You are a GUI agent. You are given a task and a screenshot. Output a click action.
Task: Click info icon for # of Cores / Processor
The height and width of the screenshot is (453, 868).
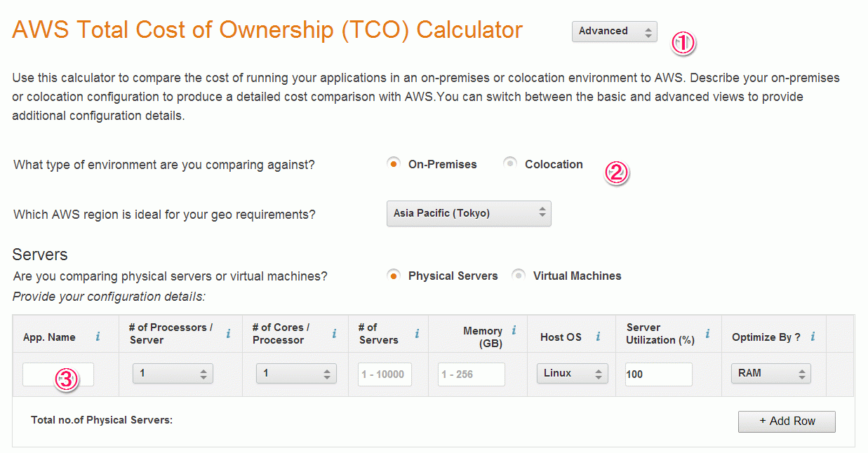pos(334,334)
